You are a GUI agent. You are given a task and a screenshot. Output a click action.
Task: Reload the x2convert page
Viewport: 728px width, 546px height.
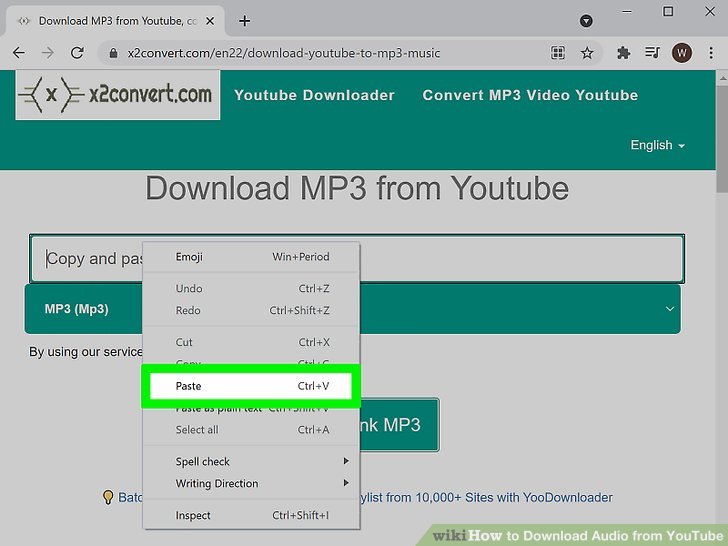[x=77, y=53]
